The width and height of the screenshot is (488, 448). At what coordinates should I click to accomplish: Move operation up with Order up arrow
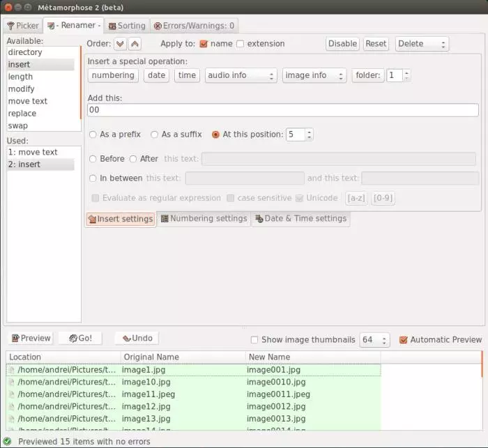pyautogui.click(x=135, y=44)
